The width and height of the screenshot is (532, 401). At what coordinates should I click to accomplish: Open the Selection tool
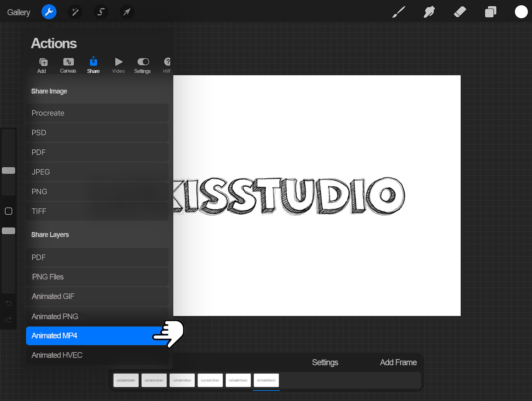[x=101, y=12]
